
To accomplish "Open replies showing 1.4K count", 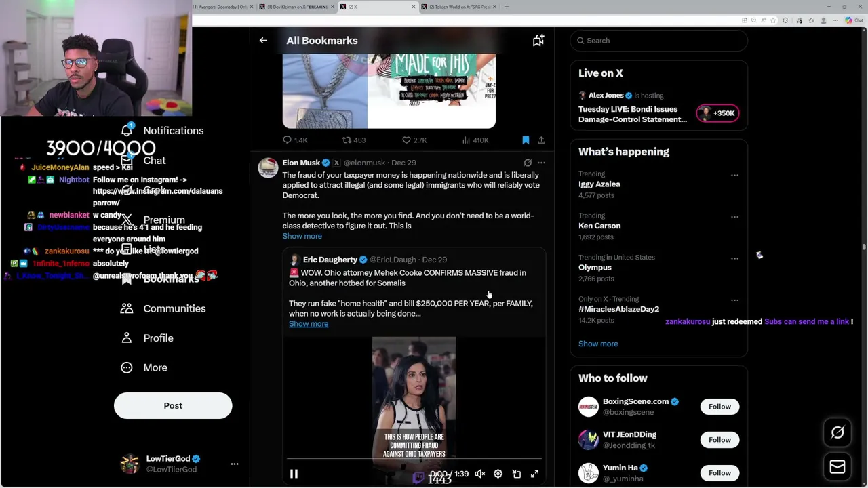I will [295, 140].
